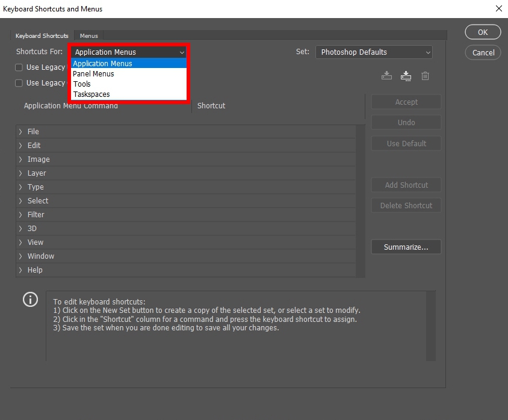Viewport: 508px width, 420px height.
Task: Open the Set dropdown showing Photoshop Defaults
Action: [x=373, y=52]
